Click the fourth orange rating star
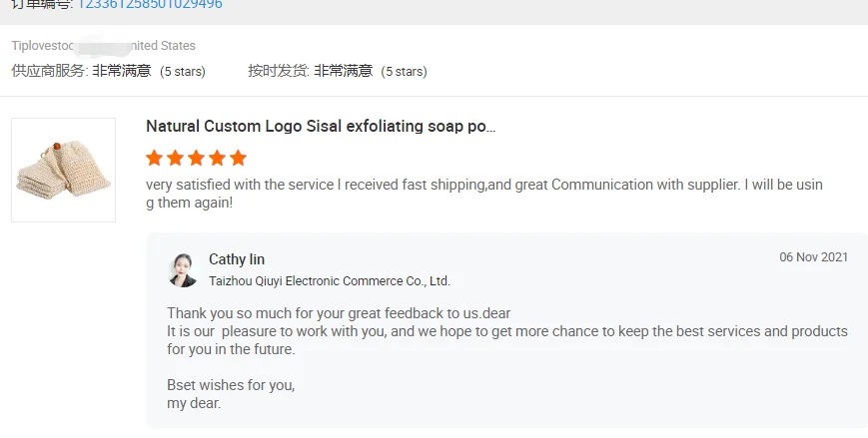 [217, 158]
